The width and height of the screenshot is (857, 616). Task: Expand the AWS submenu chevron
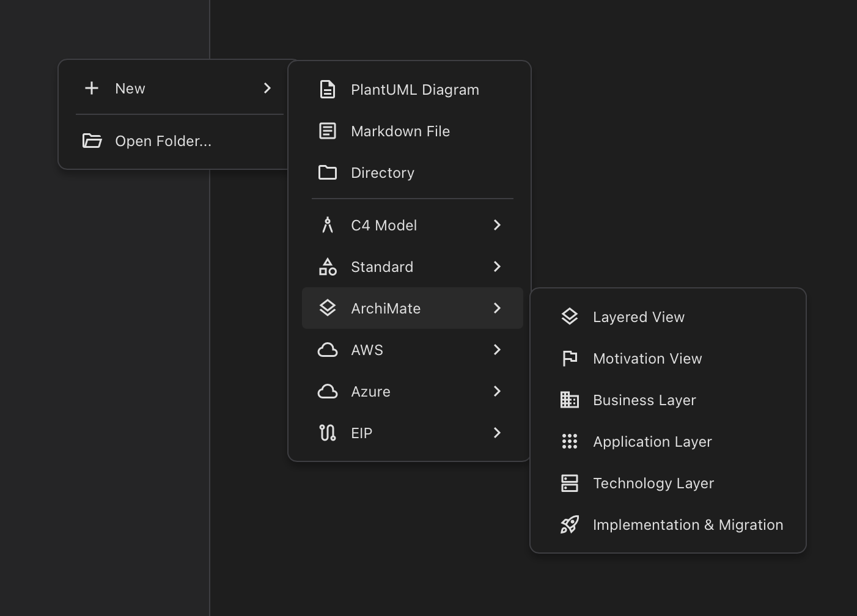497,350
